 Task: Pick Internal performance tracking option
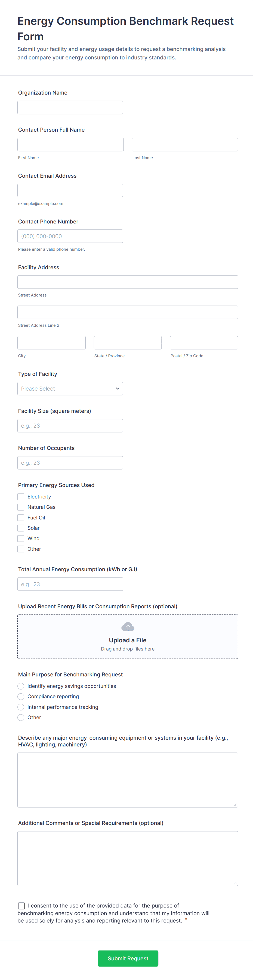click(21, 707)
